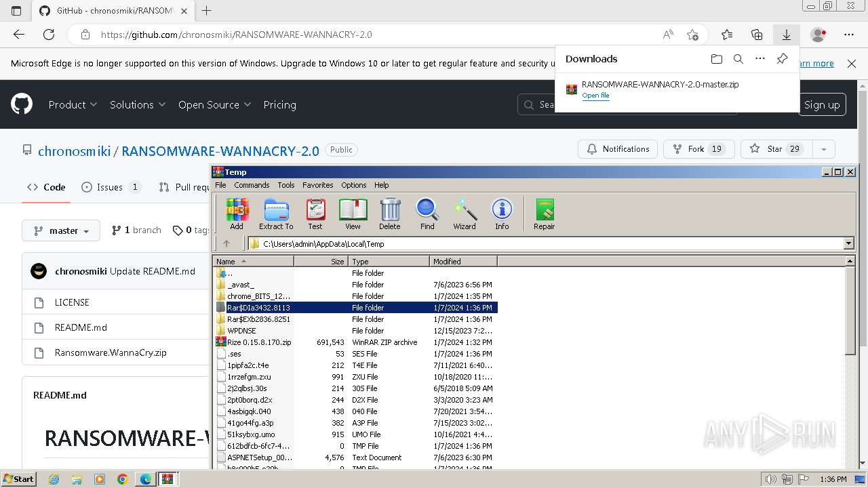Click the View file toolbar icon
Image resolution: width=868 pixels, height=488 pixels.
coord(353,213)
